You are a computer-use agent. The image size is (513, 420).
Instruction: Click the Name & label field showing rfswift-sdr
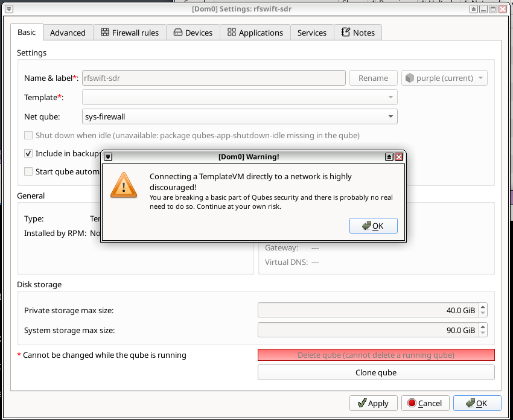[211, 78]
